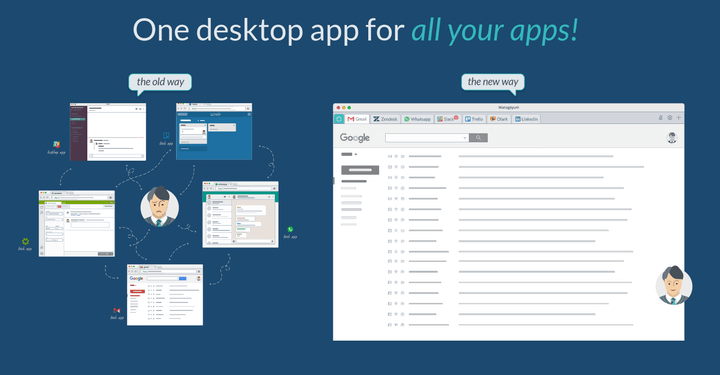Add a new app with the plus icon
This screenshot has height=375, width=720.
[679, 118]
